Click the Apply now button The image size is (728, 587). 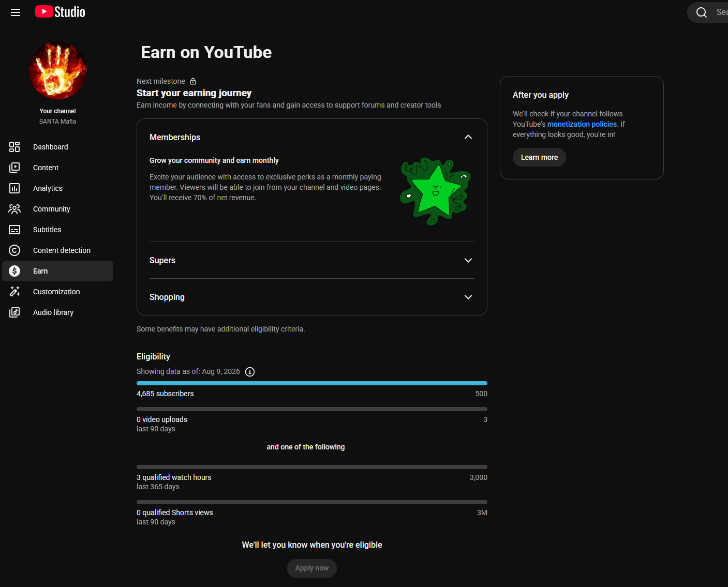pos(312,568)
